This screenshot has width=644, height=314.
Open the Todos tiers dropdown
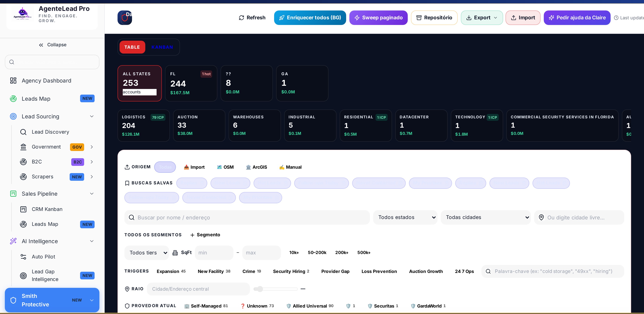[147, 253]
